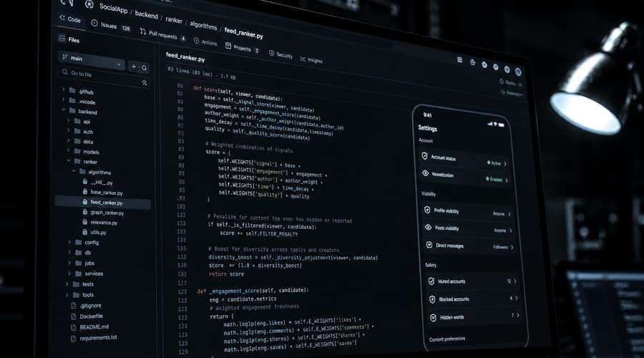Screen dimensions: 644x358
Task: Click the Blocked accounts shield icon
Action: [x=431, y=299]
